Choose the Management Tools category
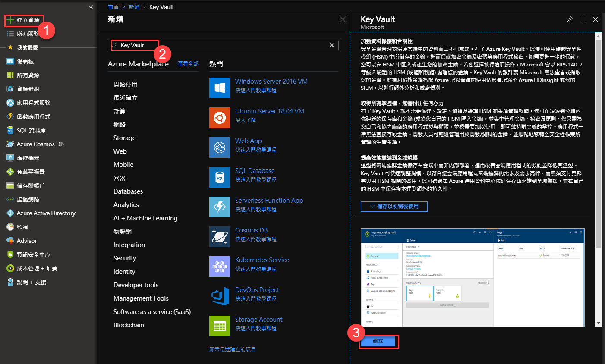Screen dimensions: 605x364 141,298
